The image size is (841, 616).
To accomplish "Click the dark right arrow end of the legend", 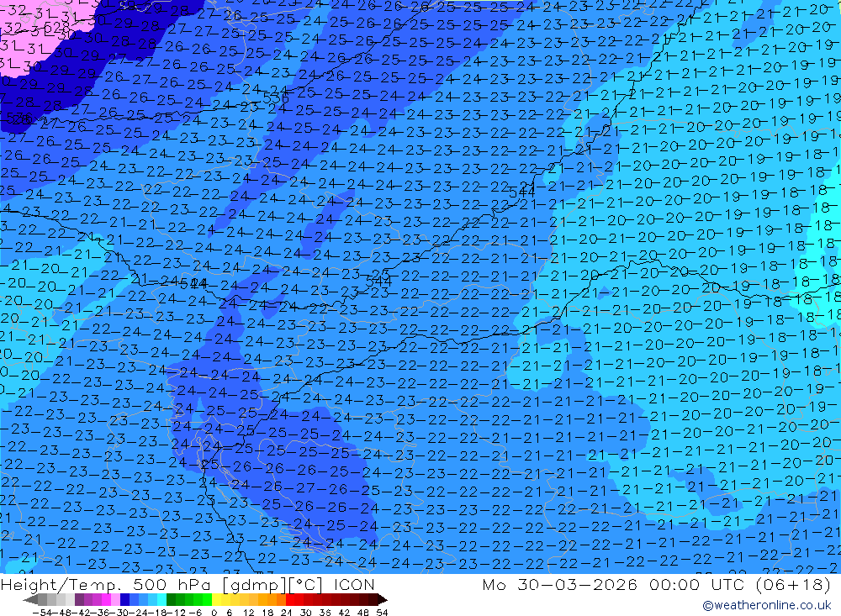I will [383, 600].
